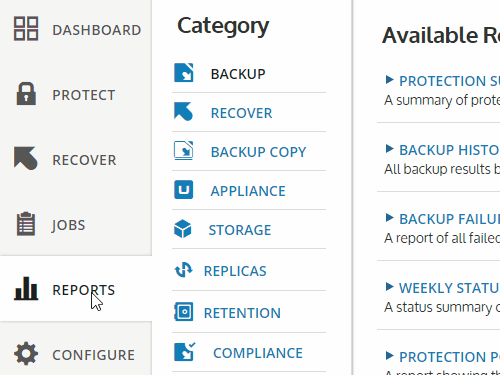Viewport: 500px width, 375px height.
Task: Click the 'All backup results' description
Action: pyautogui.click(x=442, y=169)
